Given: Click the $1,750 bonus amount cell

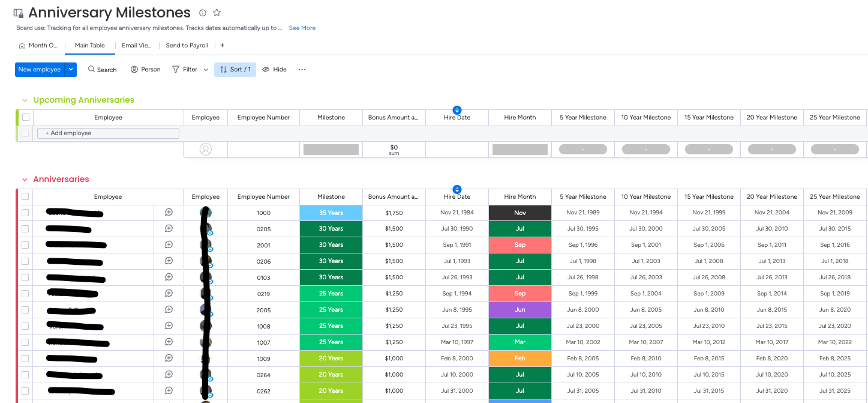Looking at the screenshot, I should coord(394,213).
